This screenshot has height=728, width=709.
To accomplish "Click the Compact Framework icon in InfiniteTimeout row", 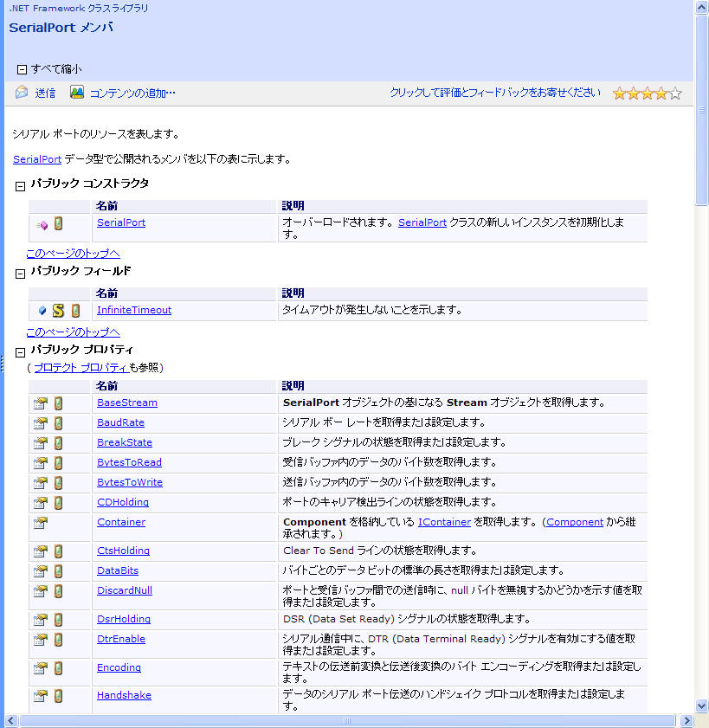I will click(x=75, y=311).
